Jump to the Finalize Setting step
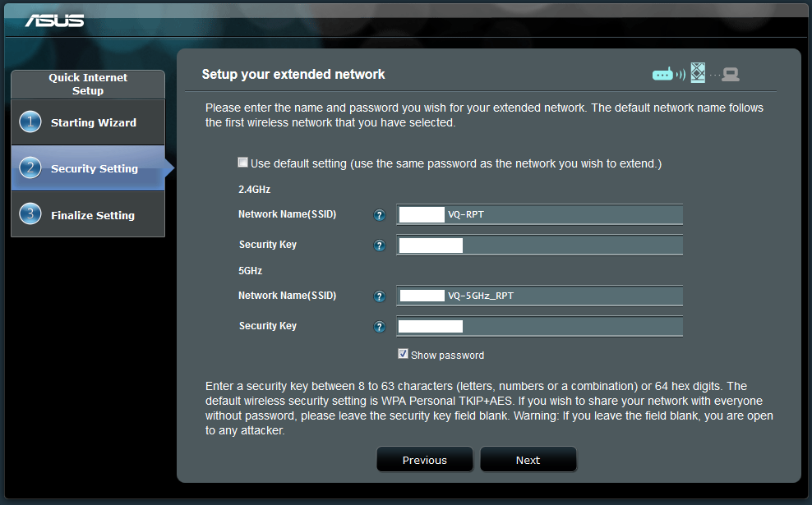812x505 pixels. pos(88,215)
